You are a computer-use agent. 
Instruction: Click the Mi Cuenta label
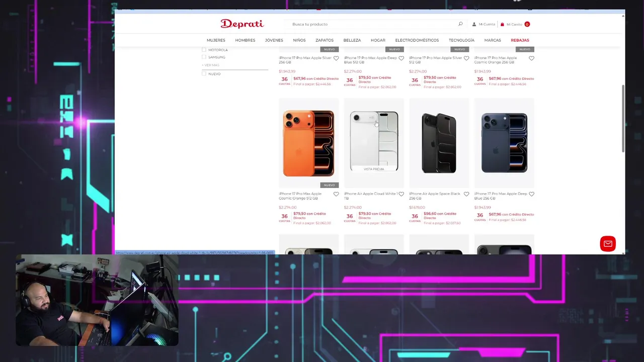click(487, 24)
